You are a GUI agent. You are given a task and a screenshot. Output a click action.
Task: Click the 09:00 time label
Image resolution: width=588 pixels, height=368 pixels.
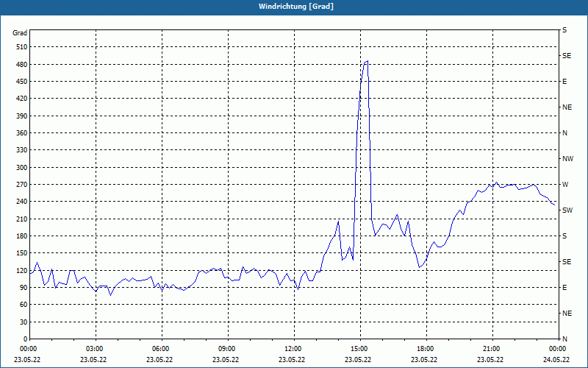(x=228, y=348)
